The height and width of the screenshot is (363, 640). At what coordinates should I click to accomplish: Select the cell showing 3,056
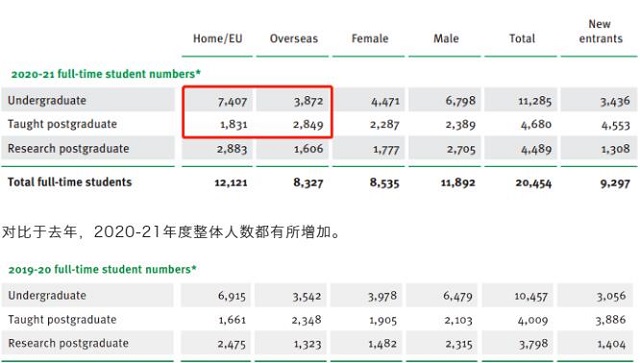point(611,296)
